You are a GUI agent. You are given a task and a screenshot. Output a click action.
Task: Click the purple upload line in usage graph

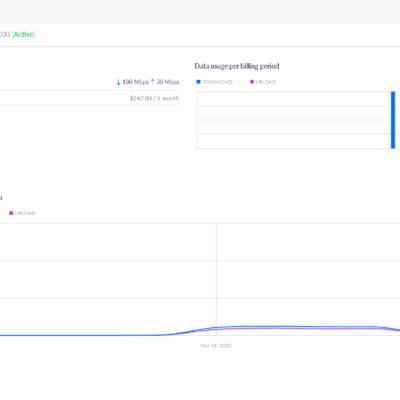click(293, 329)
